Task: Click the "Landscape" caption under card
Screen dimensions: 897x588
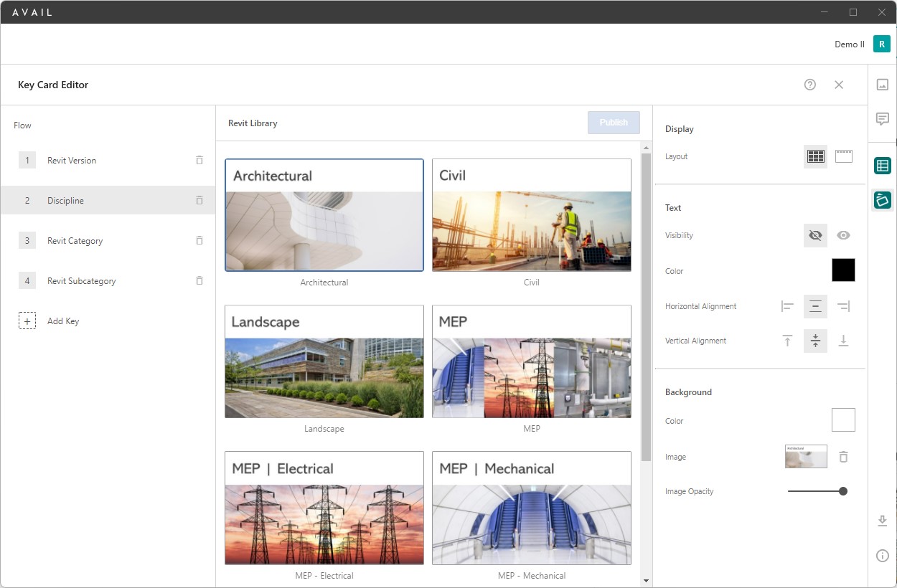Action: pos(324,429)
